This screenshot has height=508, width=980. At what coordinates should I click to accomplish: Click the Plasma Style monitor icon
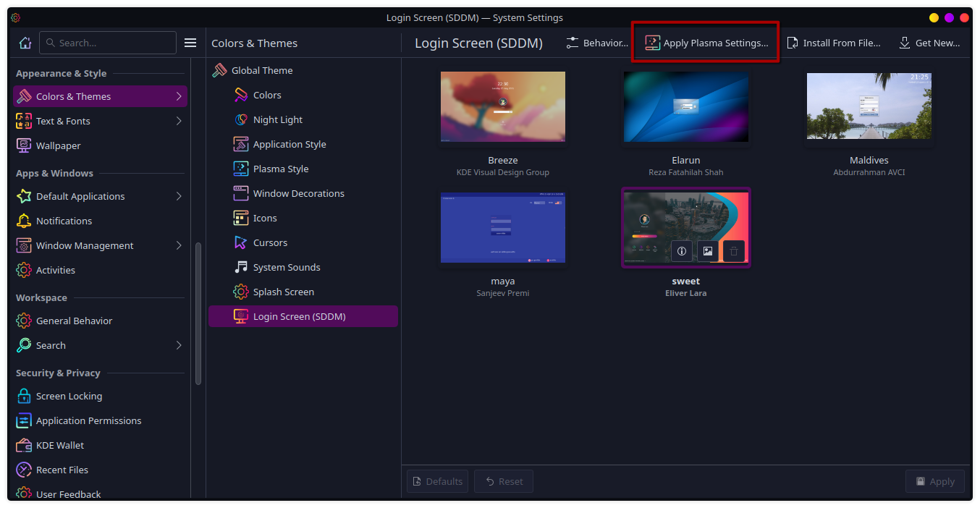point(241,169)
